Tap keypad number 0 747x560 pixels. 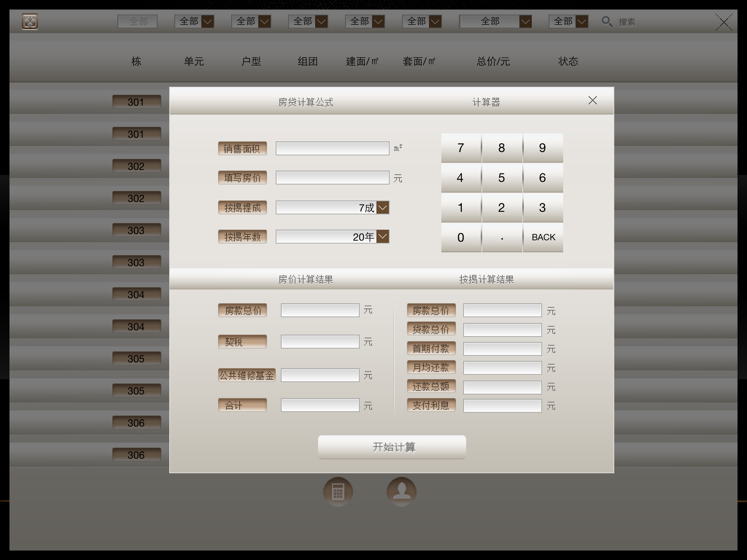[x=461, y=237]
